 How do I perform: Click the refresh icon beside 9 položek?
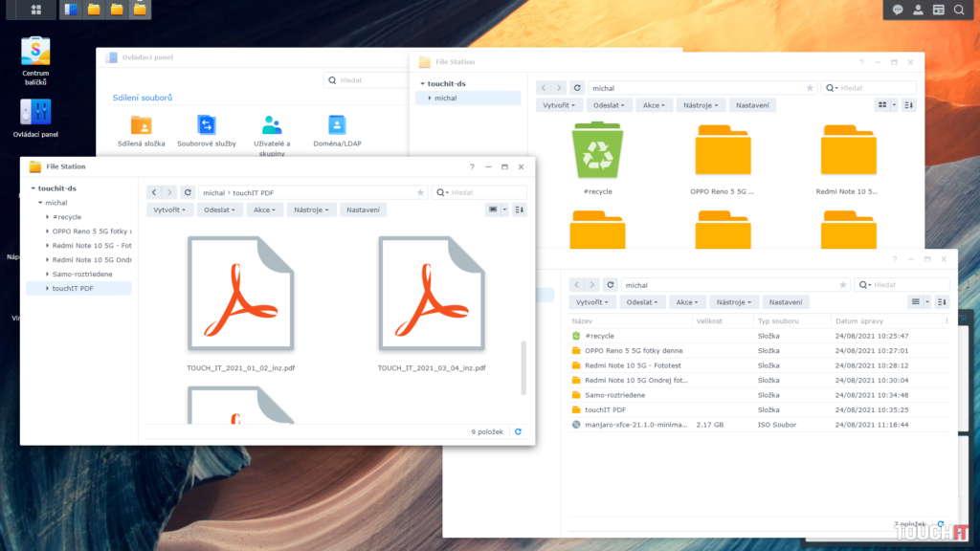tap(518, 431)
